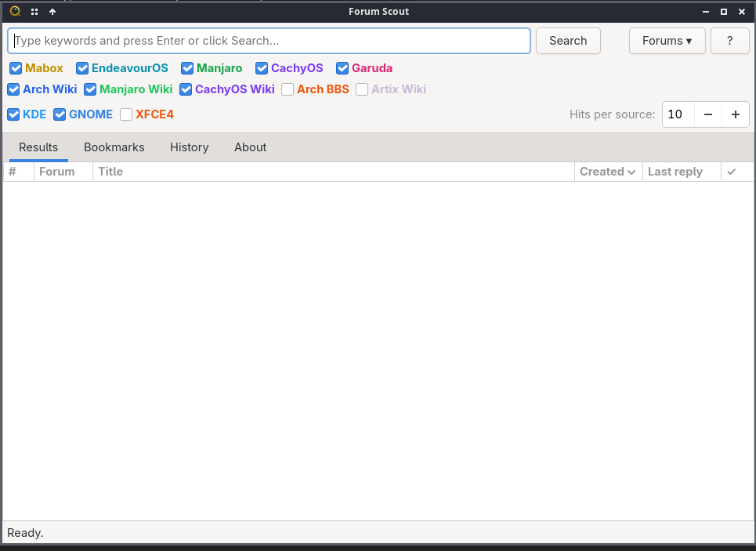
Task: Open help with the question mark button
Action: 729,41
